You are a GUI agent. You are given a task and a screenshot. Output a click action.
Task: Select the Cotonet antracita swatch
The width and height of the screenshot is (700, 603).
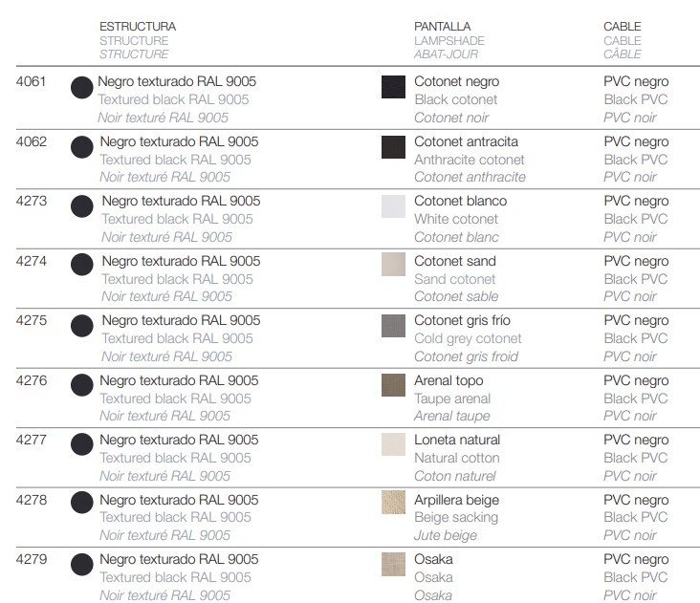393,147
